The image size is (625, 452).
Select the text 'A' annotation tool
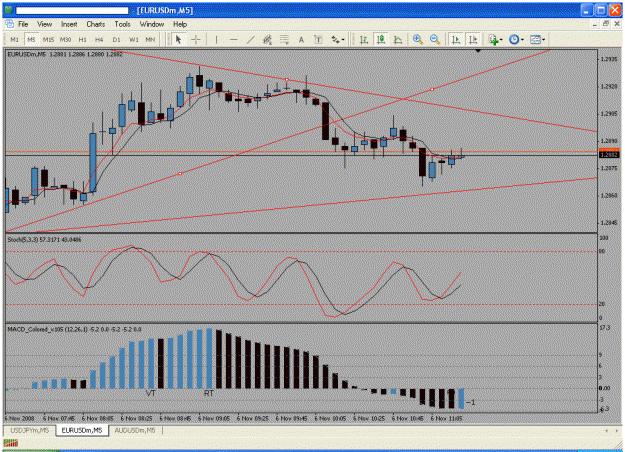pos(301,39)
